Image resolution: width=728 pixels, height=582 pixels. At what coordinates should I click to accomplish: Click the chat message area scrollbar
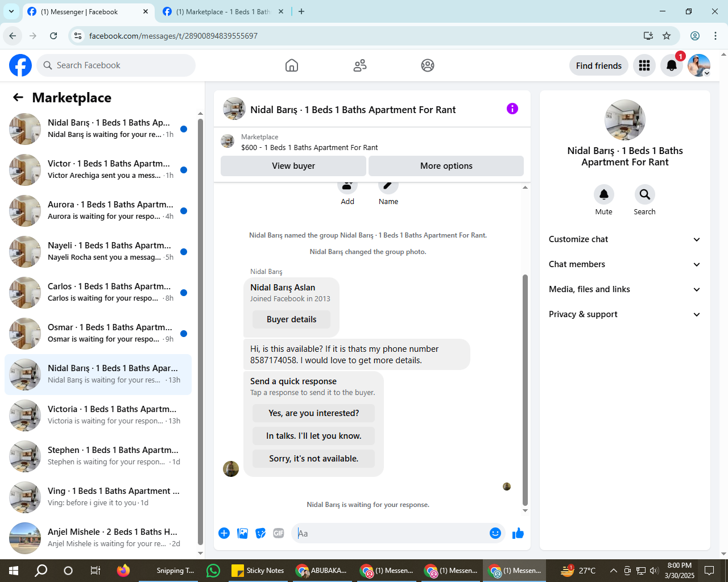[x=525, y=390]
